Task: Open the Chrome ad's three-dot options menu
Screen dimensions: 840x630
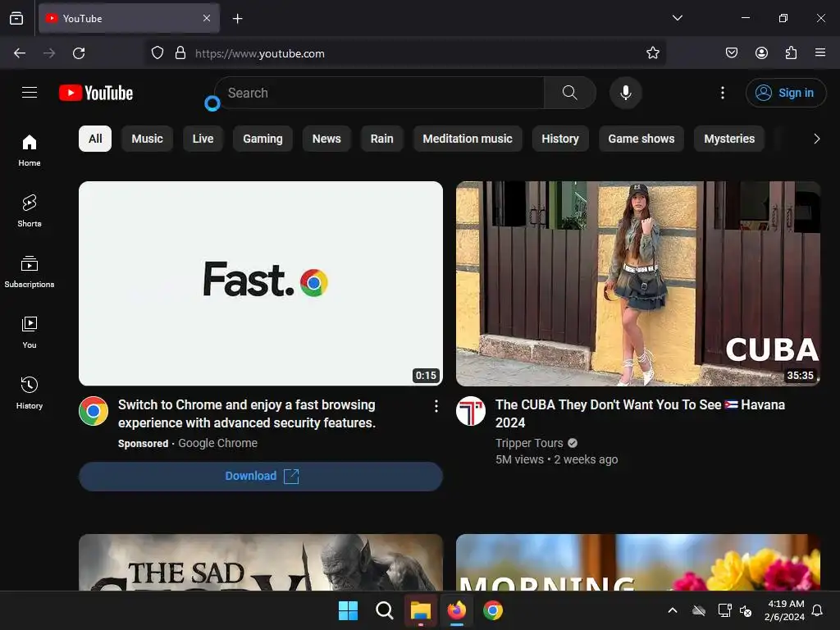Action: 436,406
